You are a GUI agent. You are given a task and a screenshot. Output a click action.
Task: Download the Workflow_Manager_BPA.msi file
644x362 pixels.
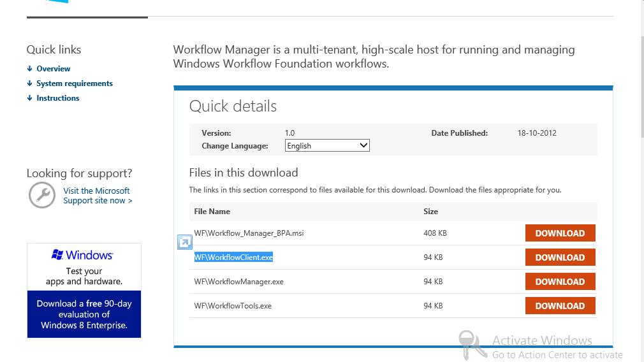tap(560, 233)
